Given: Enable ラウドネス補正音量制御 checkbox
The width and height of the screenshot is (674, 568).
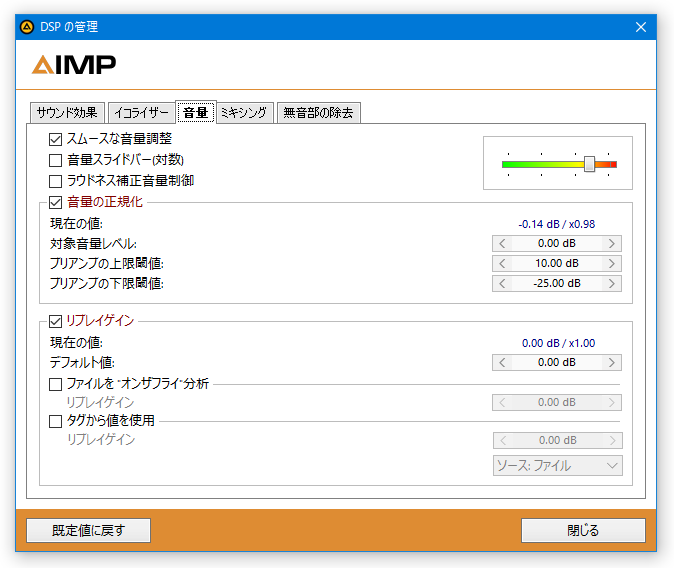Looking at the screenshot, I should 55,181.
